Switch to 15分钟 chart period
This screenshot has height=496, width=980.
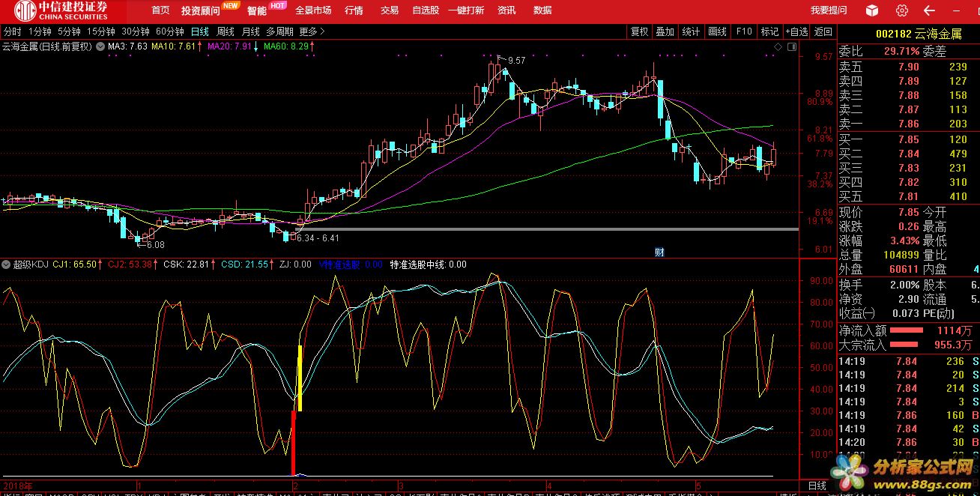point(101,31)
